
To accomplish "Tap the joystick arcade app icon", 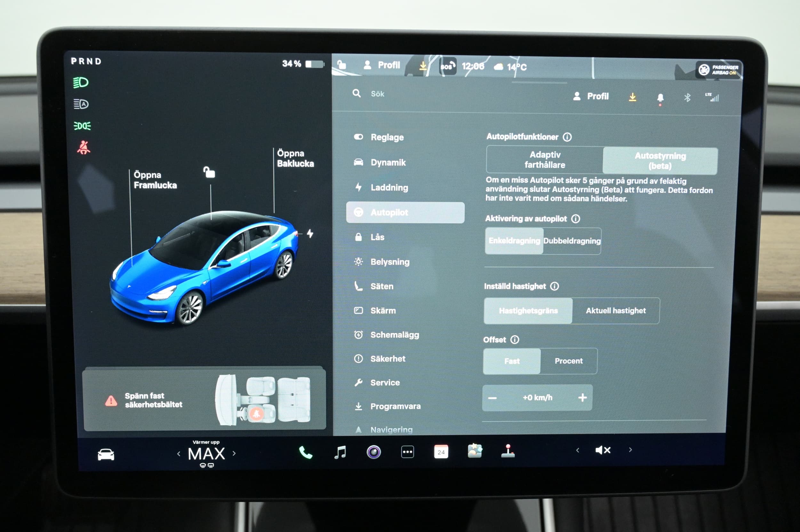I will [x=508, y=451].
